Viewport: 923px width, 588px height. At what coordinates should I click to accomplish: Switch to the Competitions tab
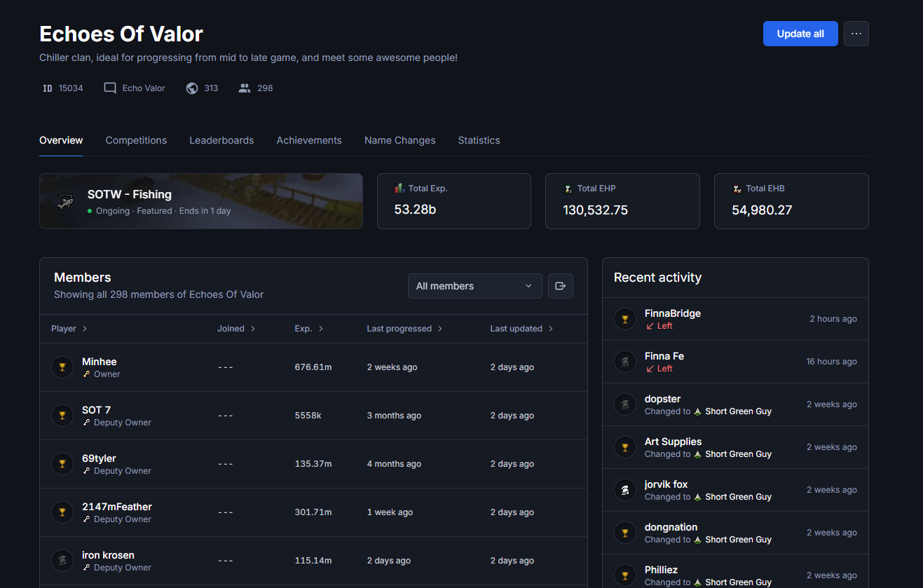136,140
